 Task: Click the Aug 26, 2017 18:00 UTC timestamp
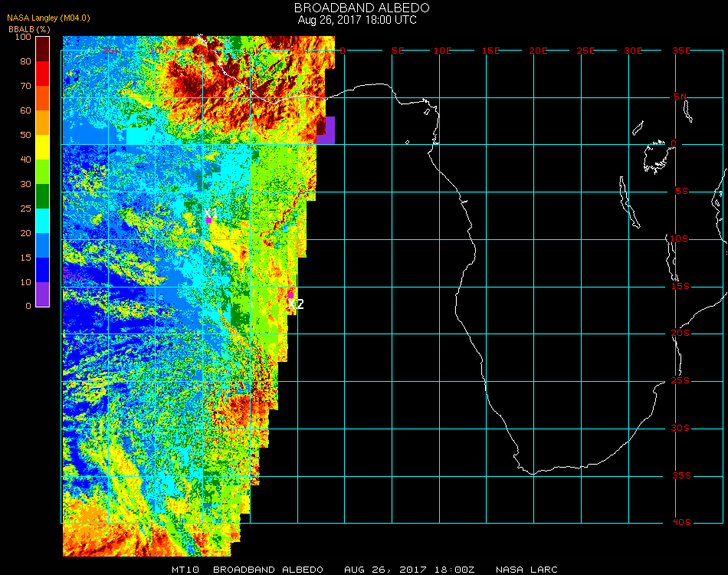[356, 20]
